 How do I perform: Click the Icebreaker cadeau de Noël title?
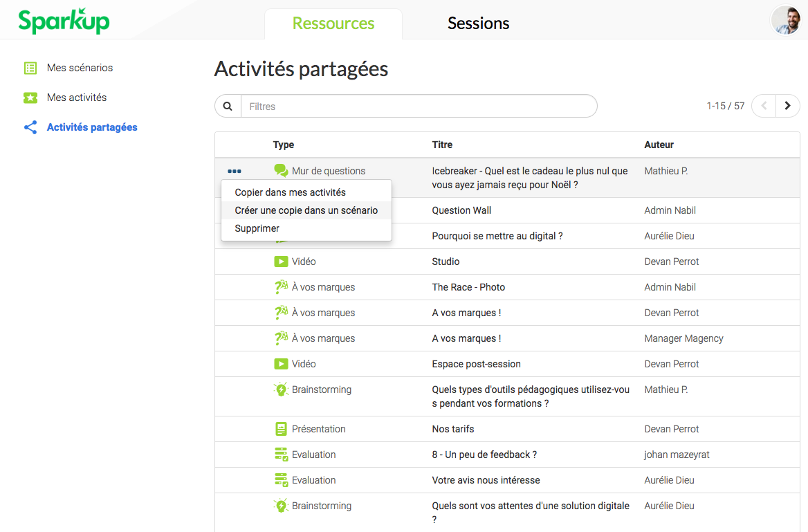(530, 178)
